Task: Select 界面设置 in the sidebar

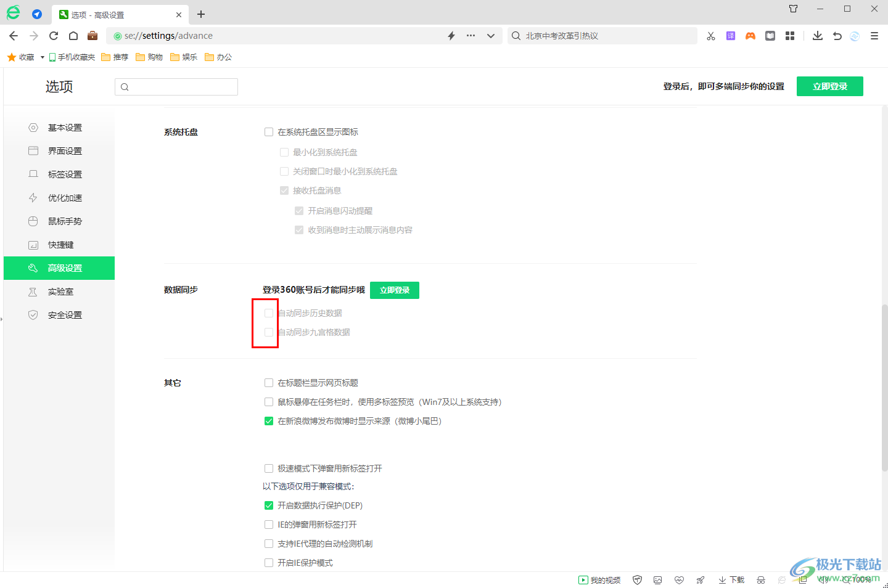Action: pyautogui.click(x=59, y=151)
